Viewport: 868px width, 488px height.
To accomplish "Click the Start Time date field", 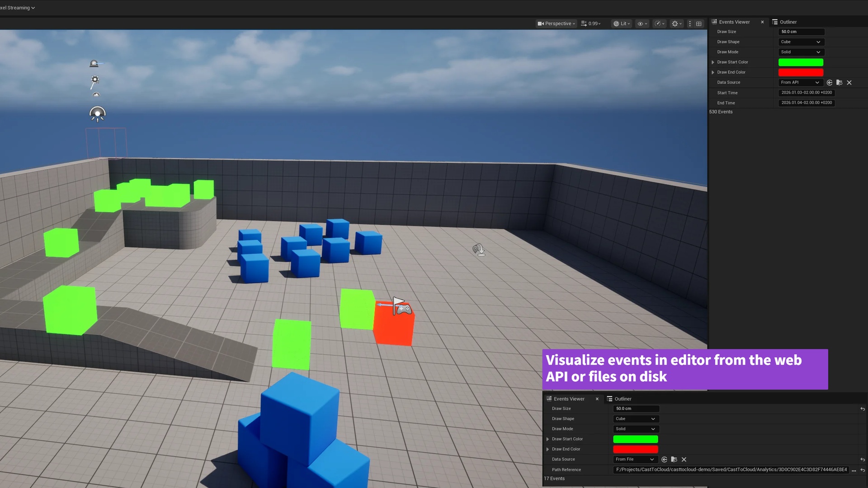I will (807, 93).
